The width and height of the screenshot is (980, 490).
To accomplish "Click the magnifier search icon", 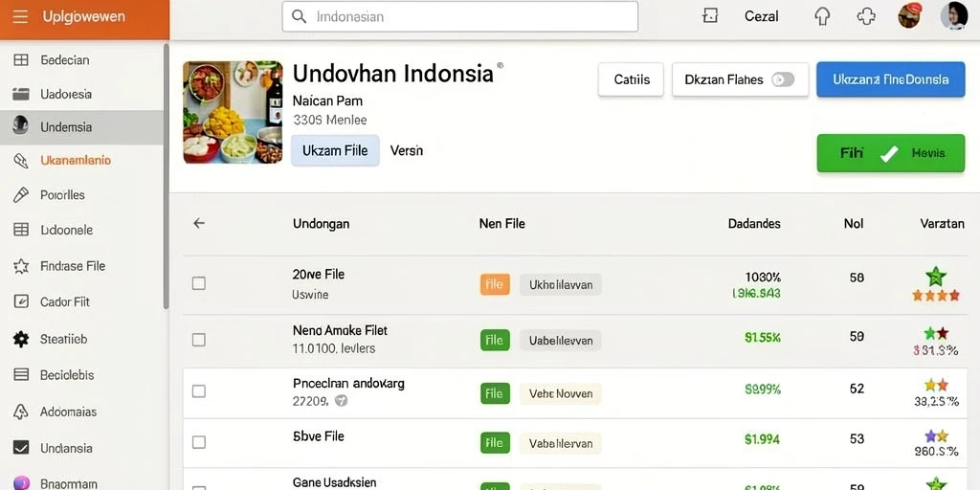I will tap(300, 17).
